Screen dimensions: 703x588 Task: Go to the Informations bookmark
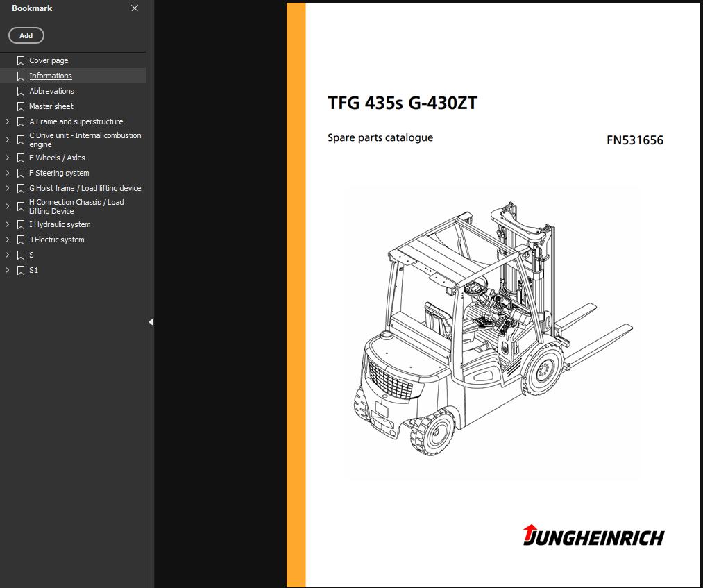pos(51,76)
